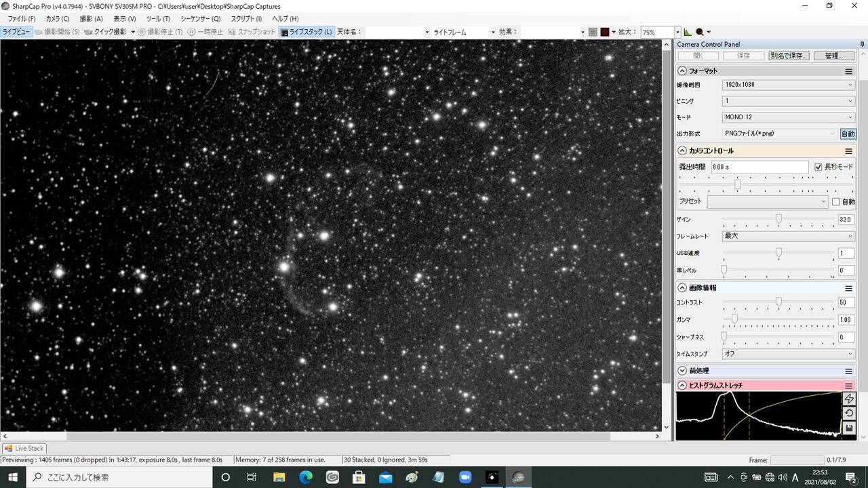The height and width of the screenshot is (488, 868).
Task: Open the 表示 (V) menu
Action: [124, 19]
